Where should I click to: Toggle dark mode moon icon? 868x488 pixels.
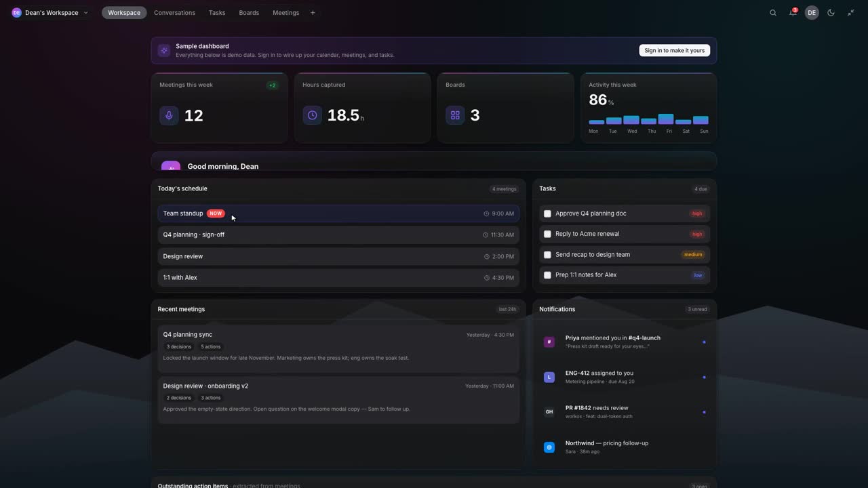tap(831, 13)
